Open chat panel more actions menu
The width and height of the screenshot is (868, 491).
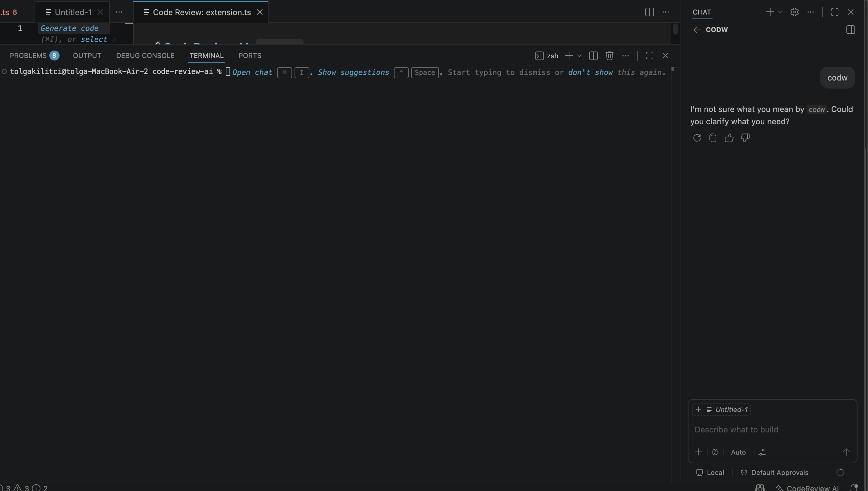pyautogui.click(x=811, y=12)
